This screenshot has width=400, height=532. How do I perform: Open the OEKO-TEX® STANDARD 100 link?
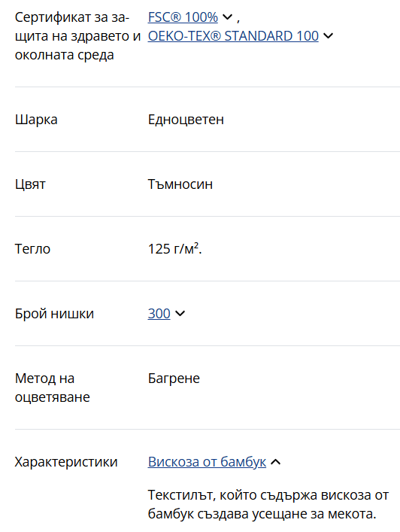pos(233,36)
